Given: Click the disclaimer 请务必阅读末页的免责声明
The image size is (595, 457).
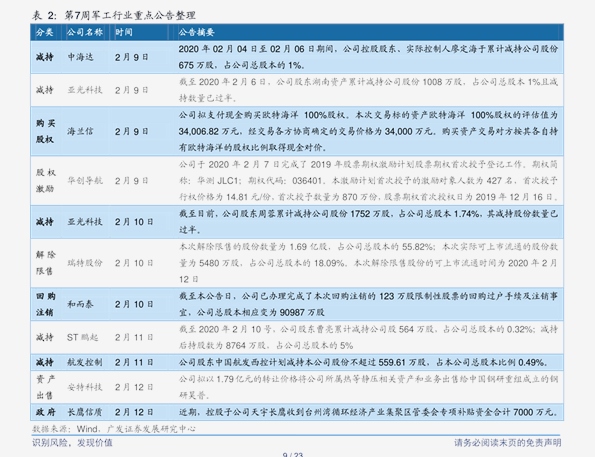Looking at the screenshot, I should pyautogui.click(x=508, y=443).
